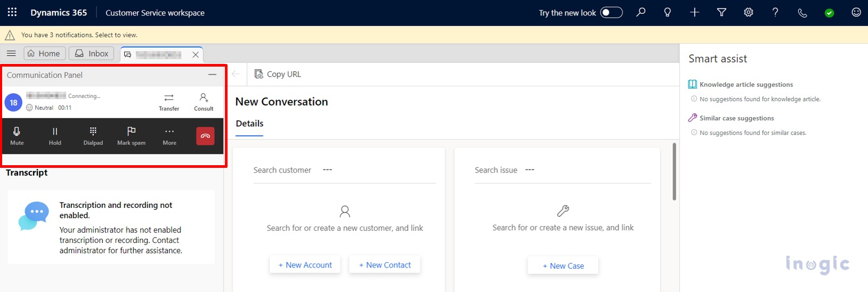The image size is (868, 292).
Task: Put the call on Hold
Action: click(x=55, y=136)
